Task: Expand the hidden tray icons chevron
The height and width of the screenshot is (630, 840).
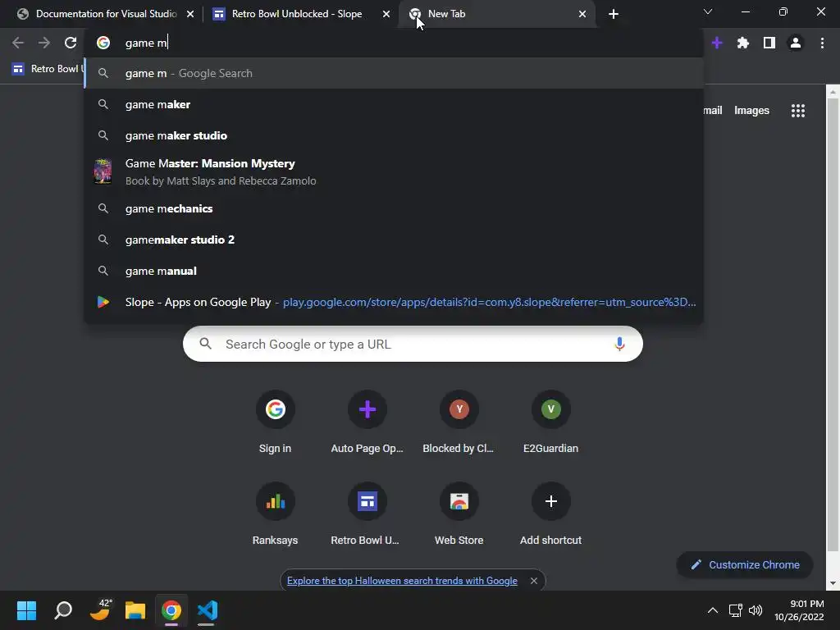Action: point(713,610)
